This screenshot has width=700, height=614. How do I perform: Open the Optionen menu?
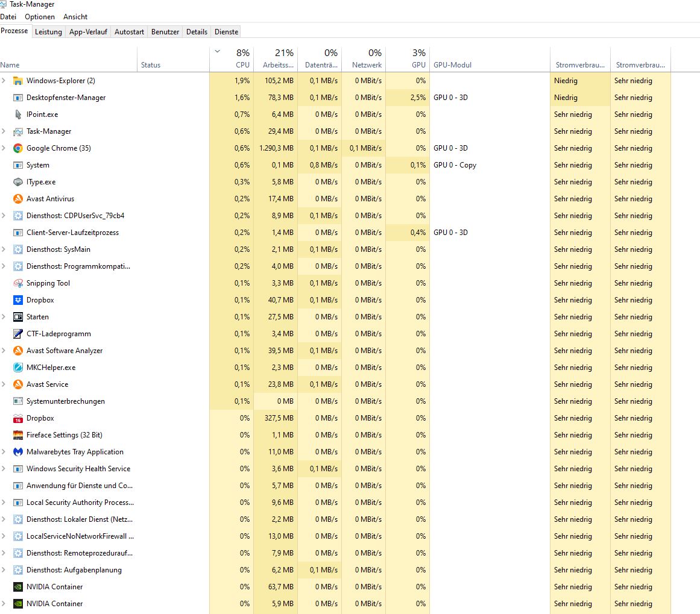click(x=40, y=17)
